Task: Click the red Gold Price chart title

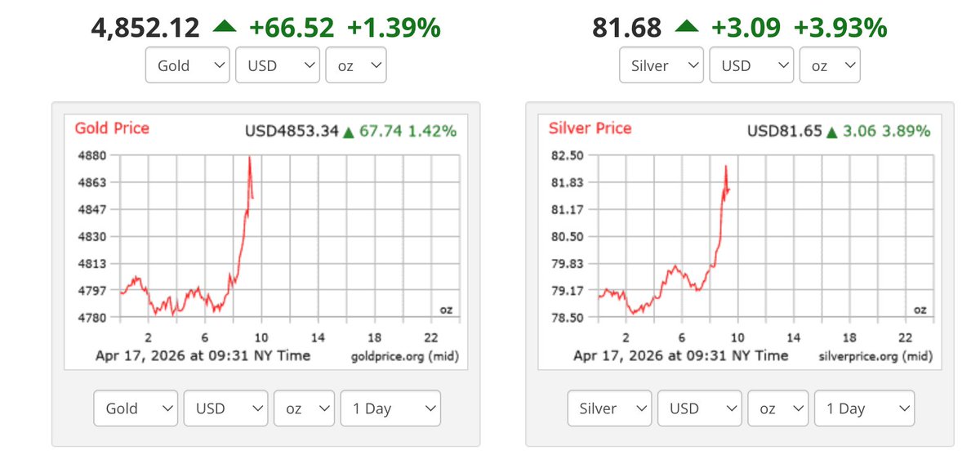Action: click(112, 128)
